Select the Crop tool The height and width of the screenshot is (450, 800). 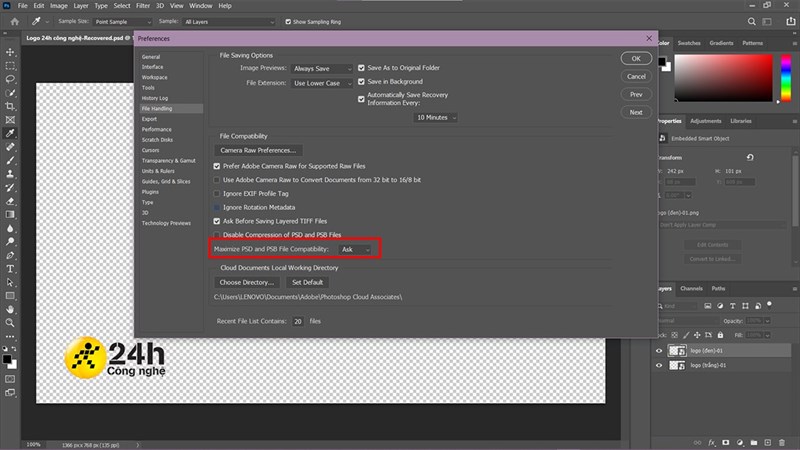[x=10, y=106]
